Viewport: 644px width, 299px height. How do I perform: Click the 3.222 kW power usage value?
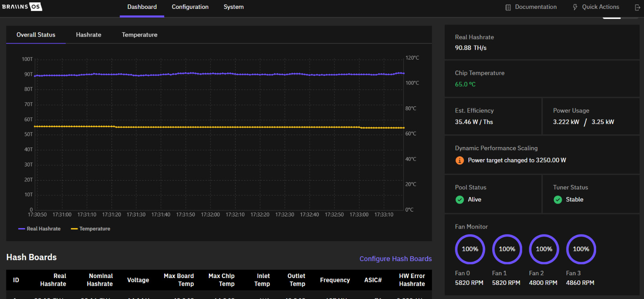point(566,122)
